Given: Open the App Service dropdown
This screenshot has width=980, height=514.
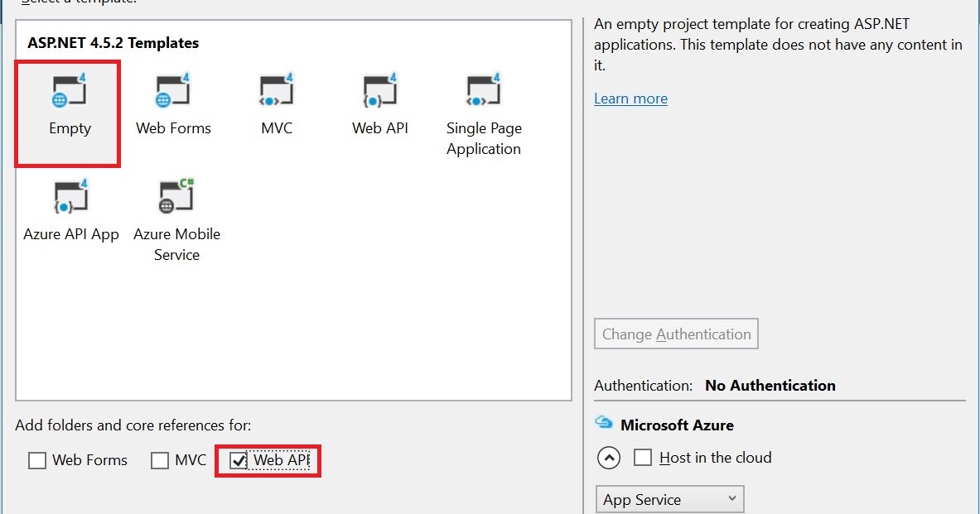Looking at the screenshot, I should pyautogui.click(x=669, y=499).
